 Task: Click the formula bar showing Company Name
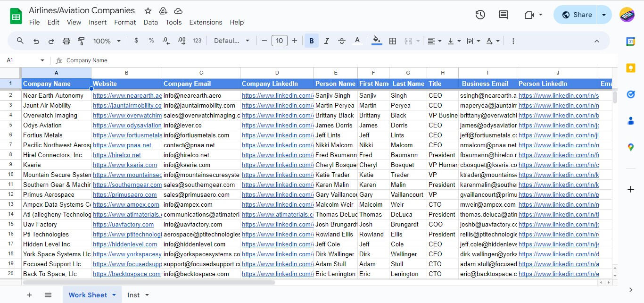(339, 60)
